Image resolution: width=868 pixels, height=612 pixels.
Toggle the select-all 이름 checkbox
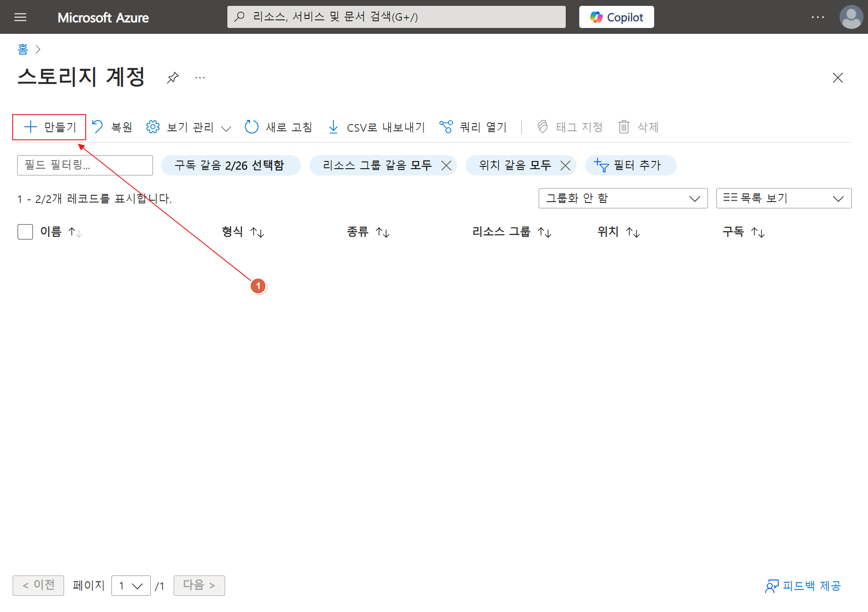(25, 232)
